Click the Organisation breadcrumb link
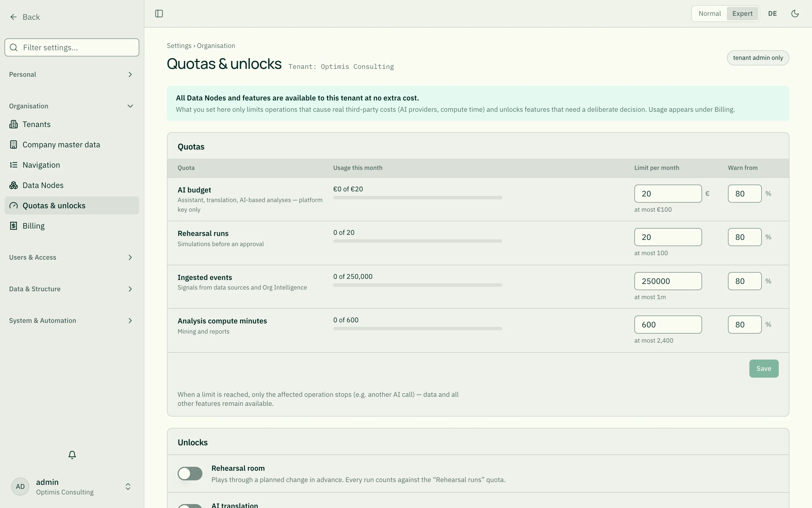Image resolution: width=812 pixels, height=508 pixels. coord(216,46)
